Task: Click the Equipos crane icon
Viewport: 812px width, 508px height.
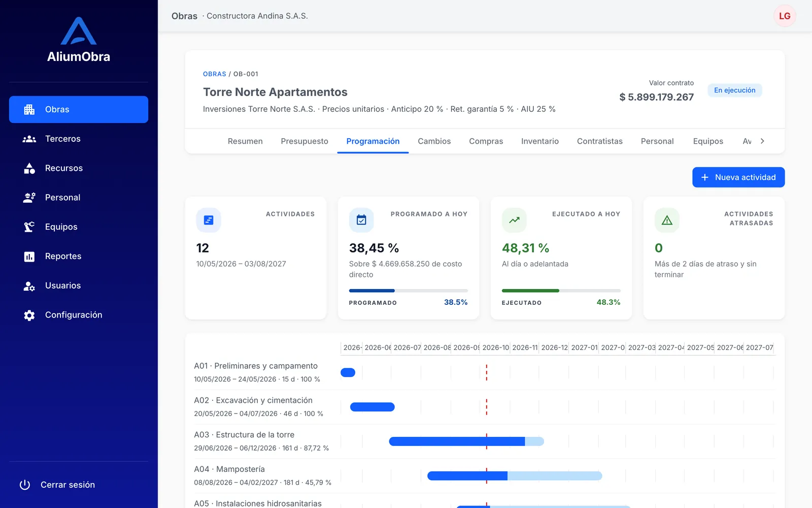Action: (29, 227)
